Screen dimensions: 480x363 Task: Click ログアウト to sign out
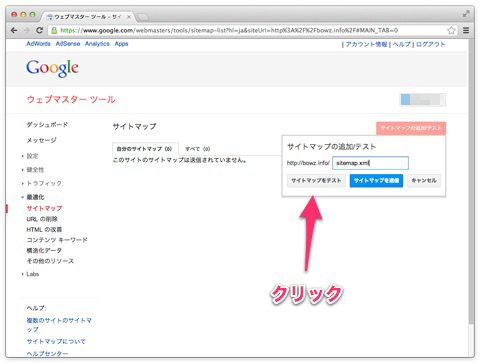point(430,44)
